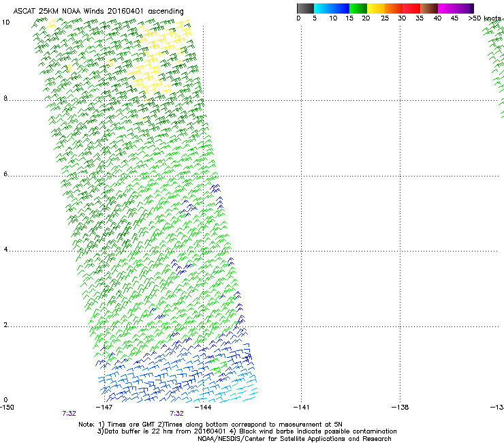Click the magenta 40-45 knots legend segment

[447, 8]
